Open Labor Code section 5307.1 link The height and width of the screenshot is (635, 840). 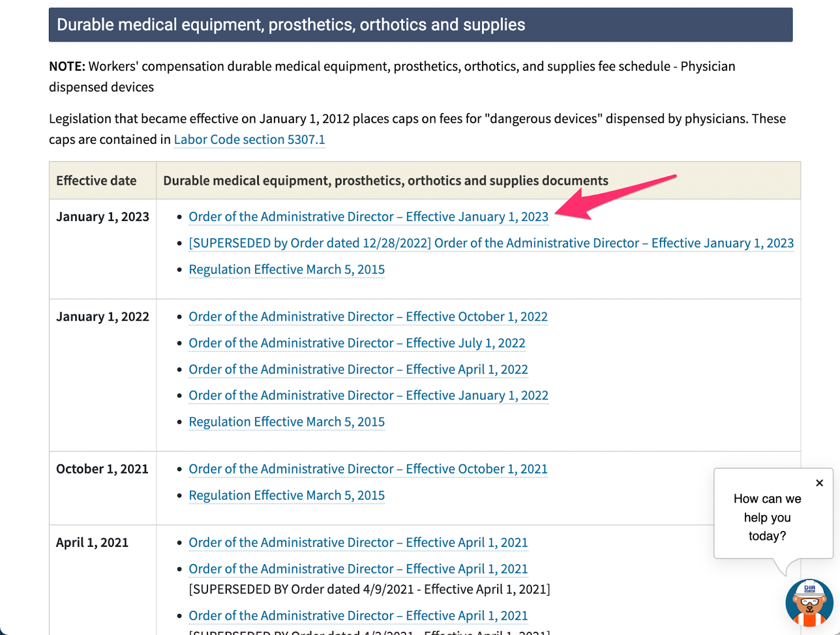[249, 140]
